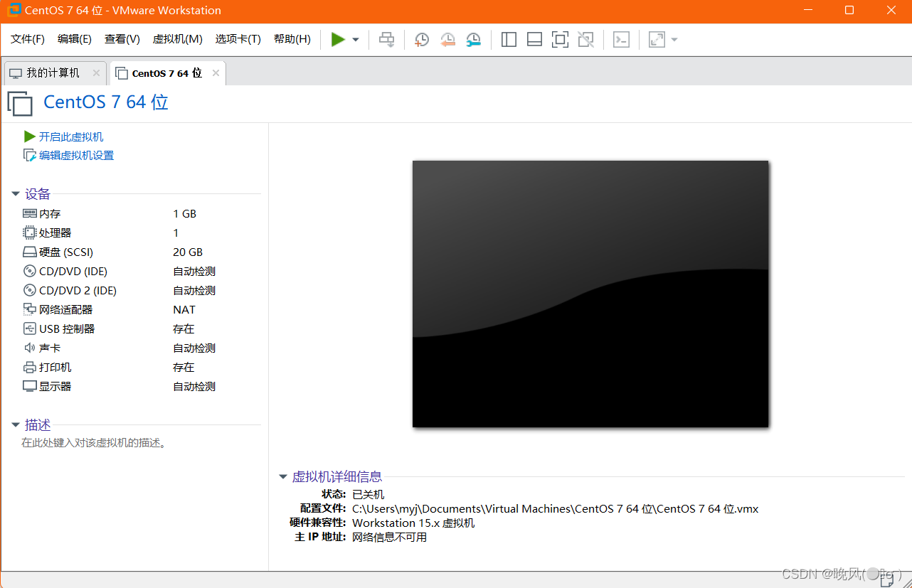Take a snapshot using the clock-plus icon
The height and width of the screenshot is (588, 912).
(422, 40)
